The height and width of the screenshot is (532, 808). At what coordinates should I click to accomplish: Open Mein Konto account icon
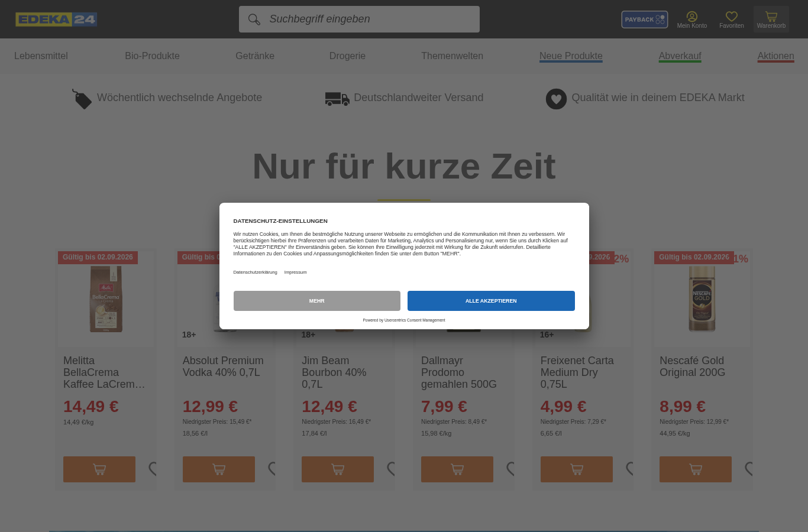pos(692,20)
